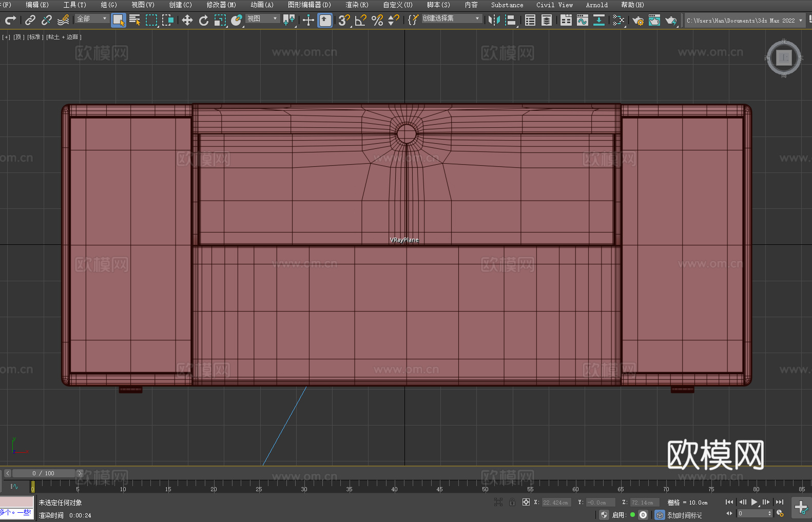Select the Scale tool
The height and width of the screenshot is (522, 812).
pos(220,20)
